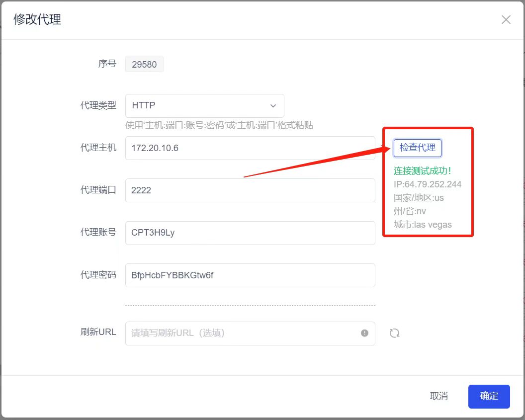Click the refresh icon beside 刷新URL field
Image resolution: width=525 pixels, height=420 pixels.
point(395,333)
